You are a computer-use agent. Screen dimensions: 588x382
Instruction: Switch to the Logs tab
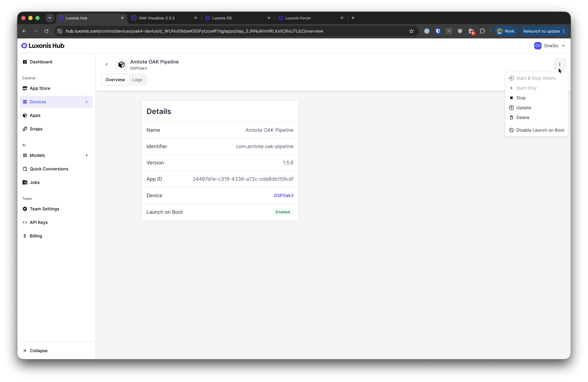pyautogui.click(x=137, y=80)
